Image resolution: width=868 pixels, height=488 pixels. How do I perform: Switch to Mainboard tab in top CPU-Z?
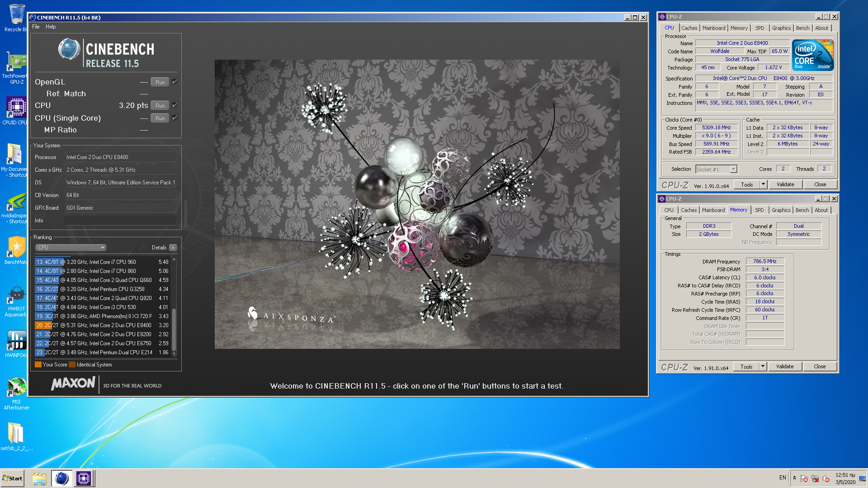(x=713, y=28)
